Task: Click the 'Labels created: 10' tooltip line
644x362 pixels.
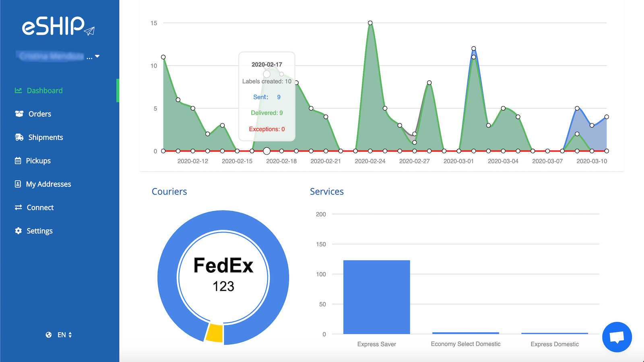Action: click(267, 81)
